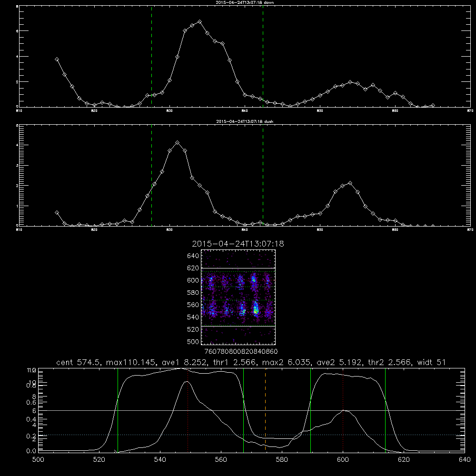This screenshot has height=476, width=476.
Task: Click the 580 y-axis label beside heatmap
Action: pos(193,293)
